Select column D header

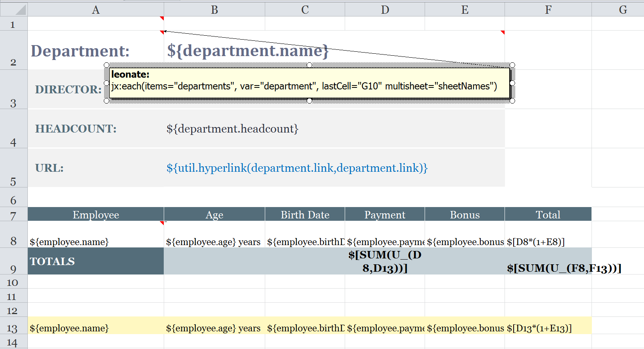(x=385, y=10)
